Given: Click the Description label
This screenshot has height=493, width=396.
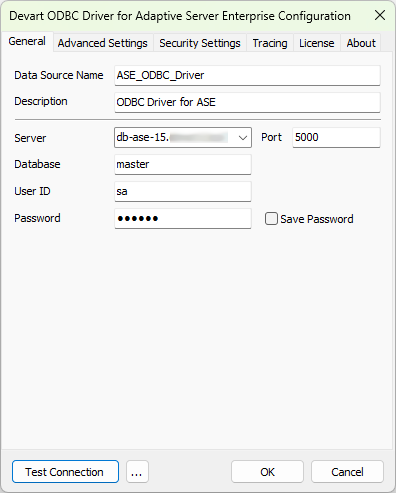Looking at the screenshot, I should point(41,101).
